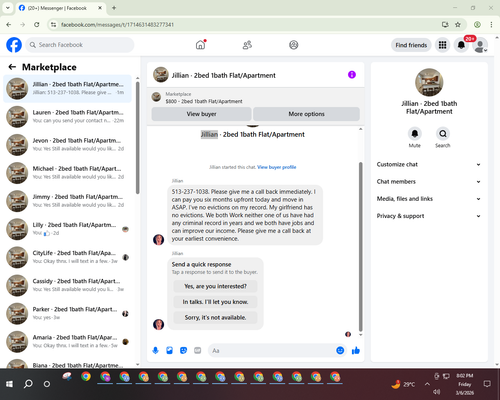The height and width of the screenshot is (400, 500).
Task: View site information icon in address bar
Action: (53, 24)
